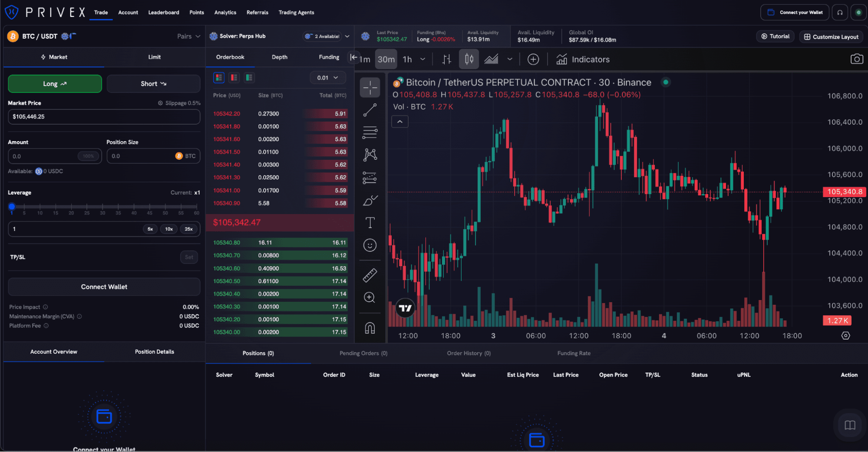
Task: Show Price Impact info tooltip icon
Action: click(x=45, y=307)
